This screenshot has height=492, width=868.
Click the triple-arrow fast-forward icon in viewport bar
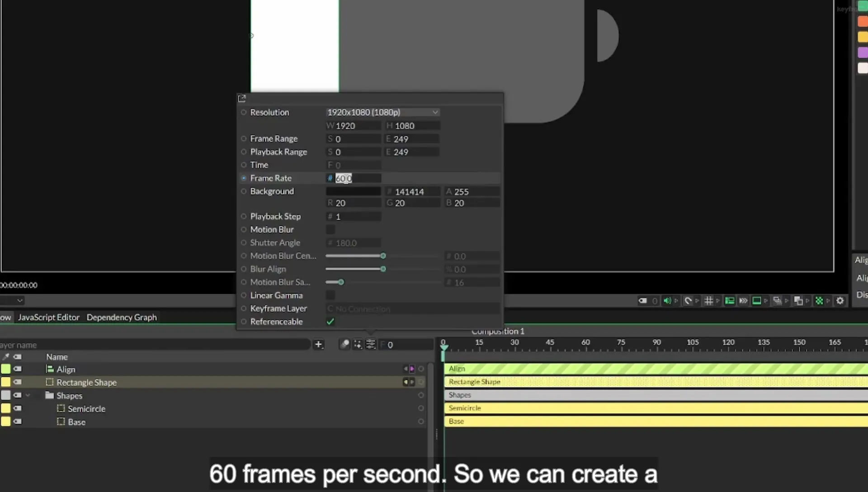coord(743,301)
